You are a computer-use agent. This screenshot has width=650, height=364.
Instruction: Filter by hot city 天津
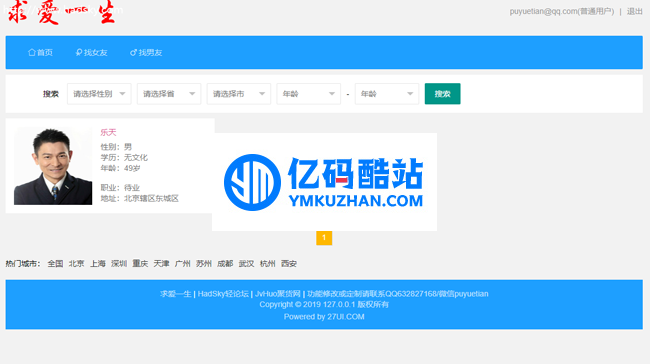click(x=161, y=264)
